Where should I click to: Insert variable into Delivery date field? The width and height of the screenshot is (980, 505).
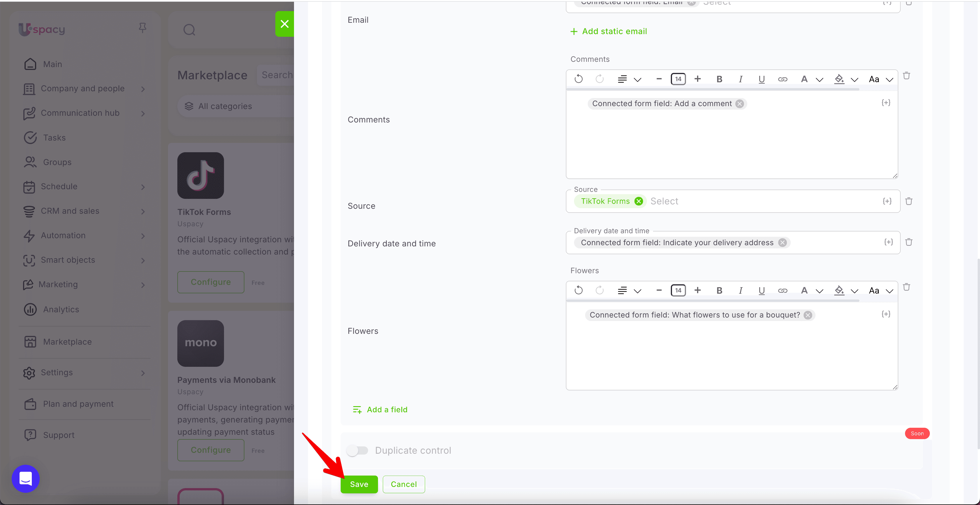tap(888, 242)
